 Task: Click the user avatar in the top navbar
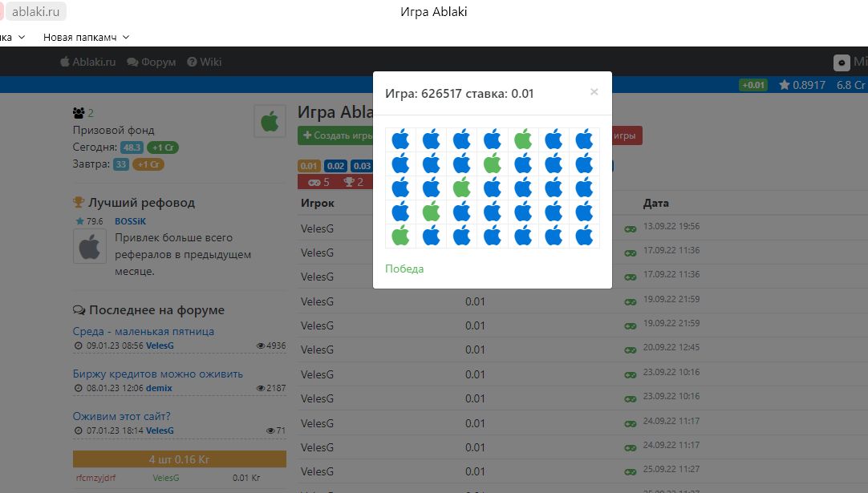click(842, 63)
